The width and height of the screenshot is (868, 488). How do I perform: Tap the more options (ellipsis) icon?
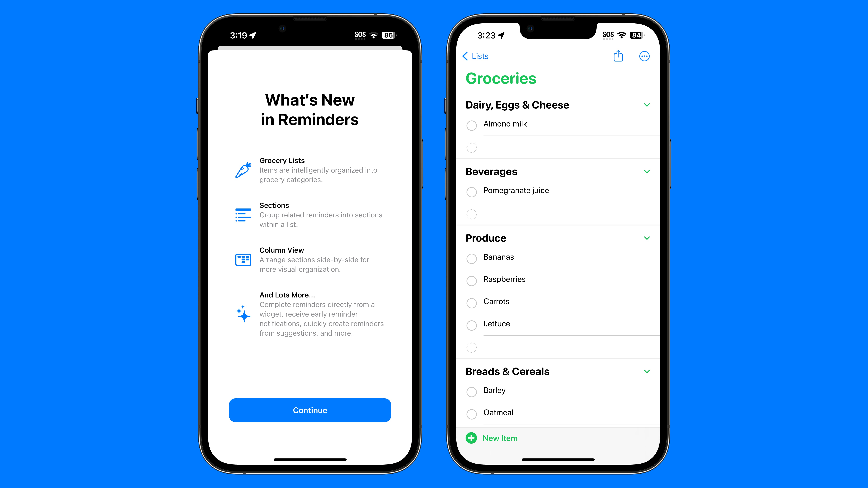[644, 56]
